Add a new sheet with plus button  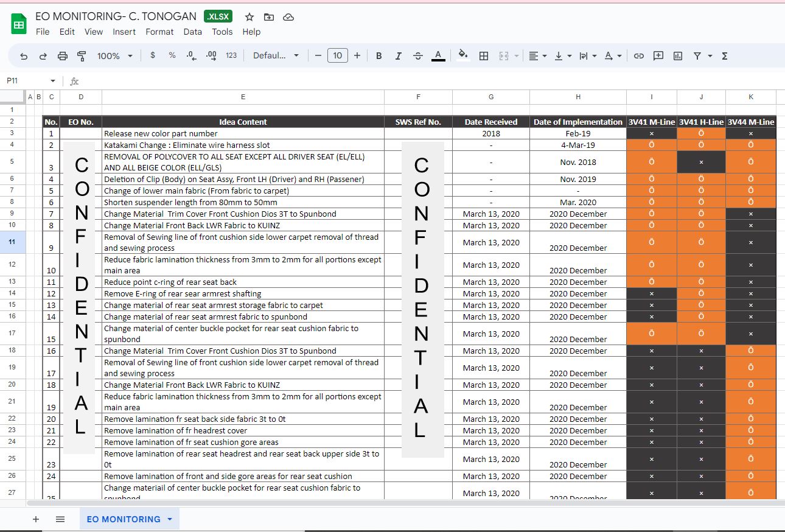click(x=36, y=519)
